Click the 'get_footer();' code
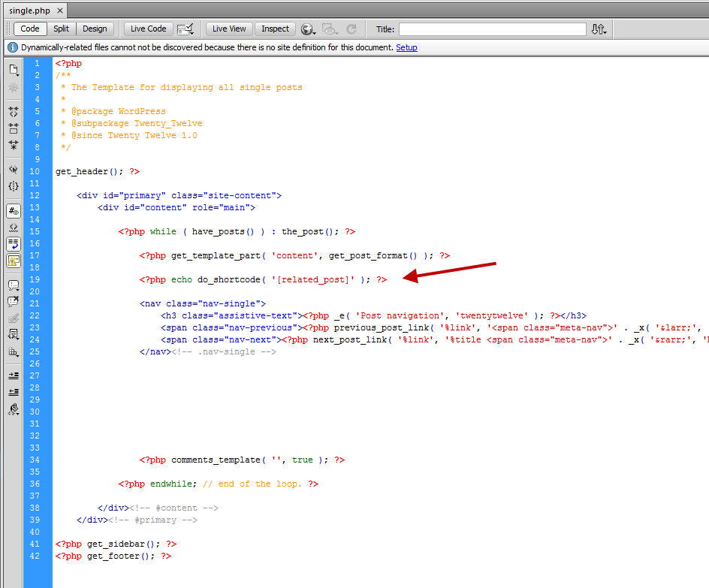 point(121,556)
